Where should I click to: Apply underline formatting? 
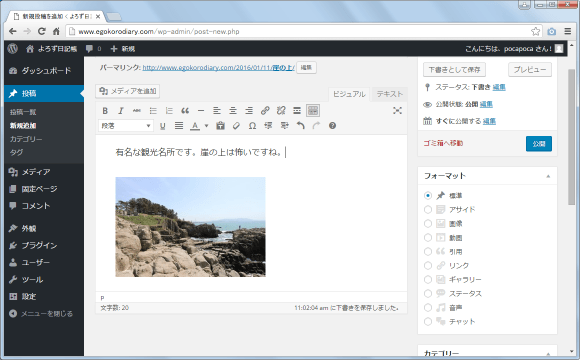click(x=162, y=126)
